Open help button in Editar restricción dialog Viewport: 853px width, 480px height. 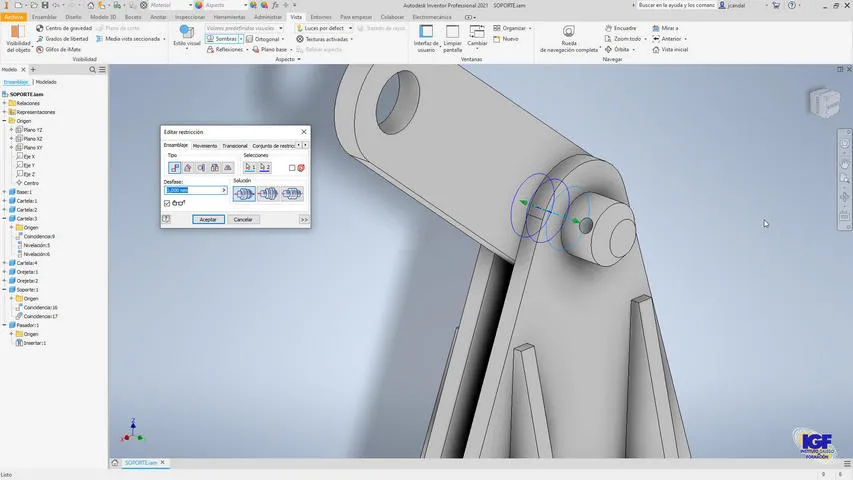point(166,219)
